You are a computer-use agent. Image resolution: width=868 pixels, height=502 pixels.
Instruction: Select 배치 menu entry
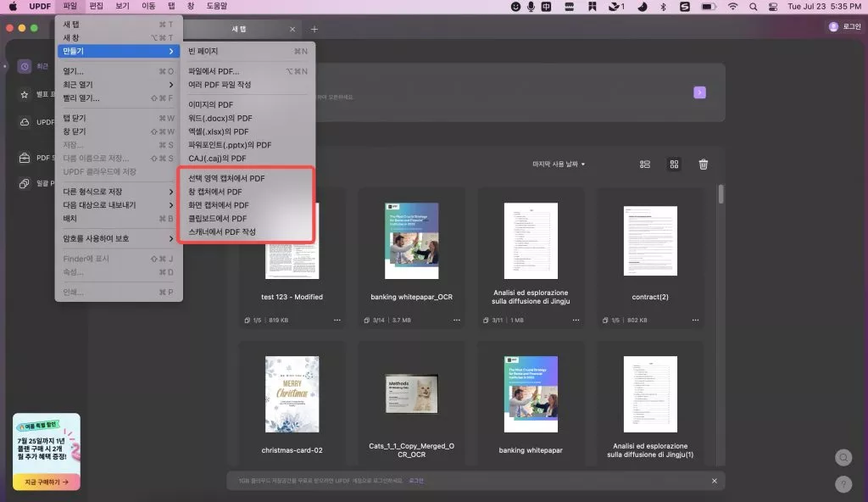[119, 218]
